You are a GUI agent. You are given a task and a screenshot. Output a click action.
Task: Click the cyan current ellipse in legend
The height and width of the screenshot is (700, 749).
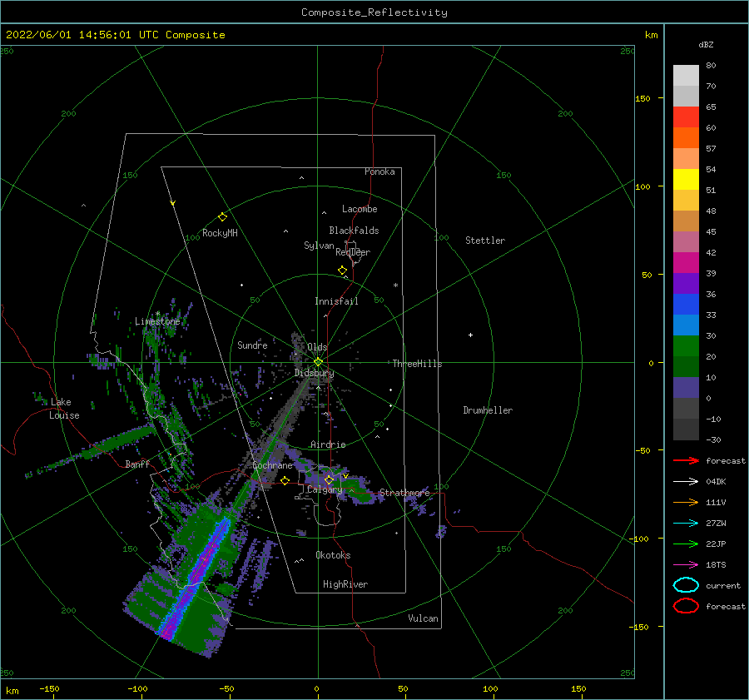pyautogui.click(x=686, y=585)
